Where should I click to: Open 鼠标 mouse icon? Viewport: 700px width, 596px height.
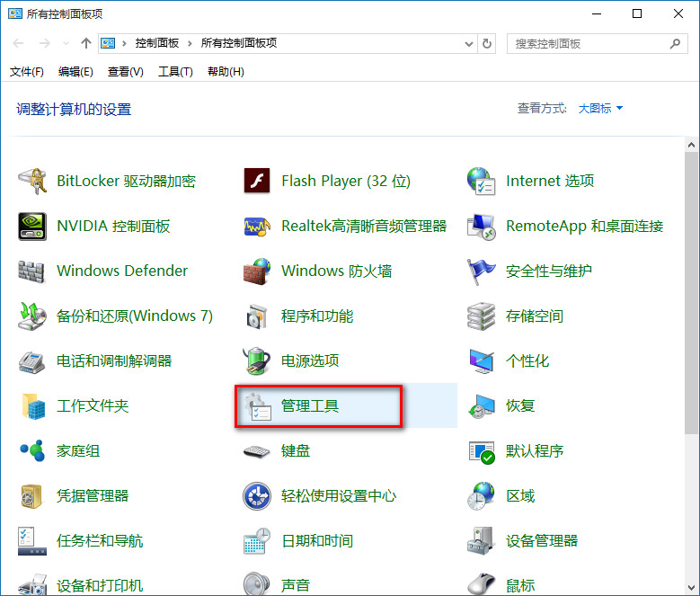tap(482, 585)
